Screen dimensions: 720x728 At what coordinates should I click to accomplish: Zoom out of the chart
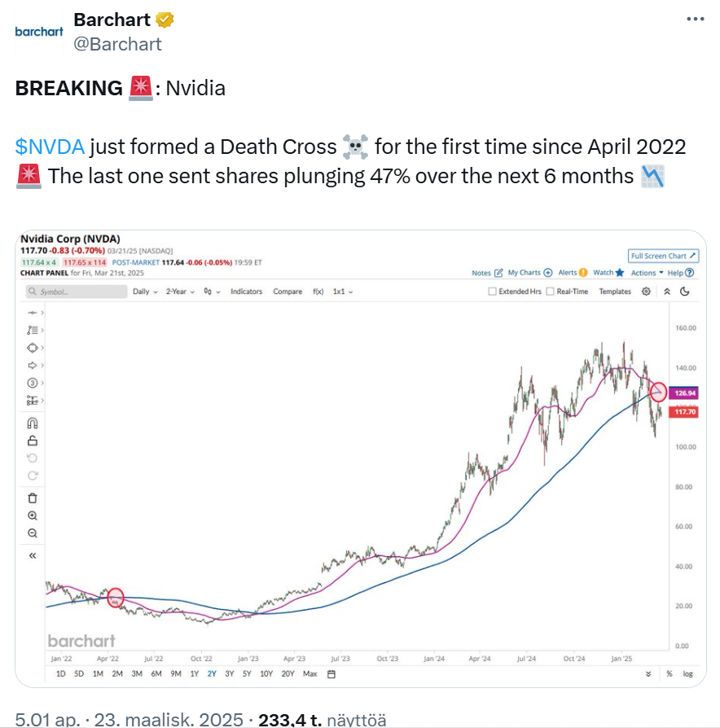[33, 533]
